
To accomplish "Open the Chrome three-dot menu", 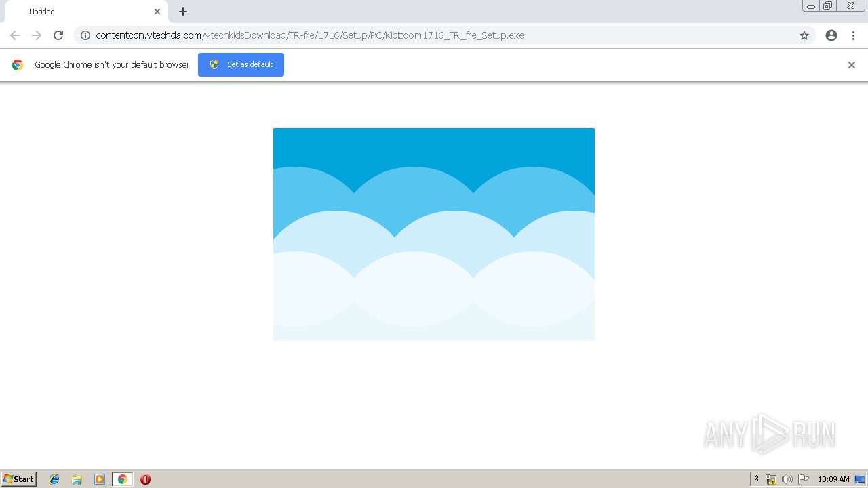I will (853, 35).
